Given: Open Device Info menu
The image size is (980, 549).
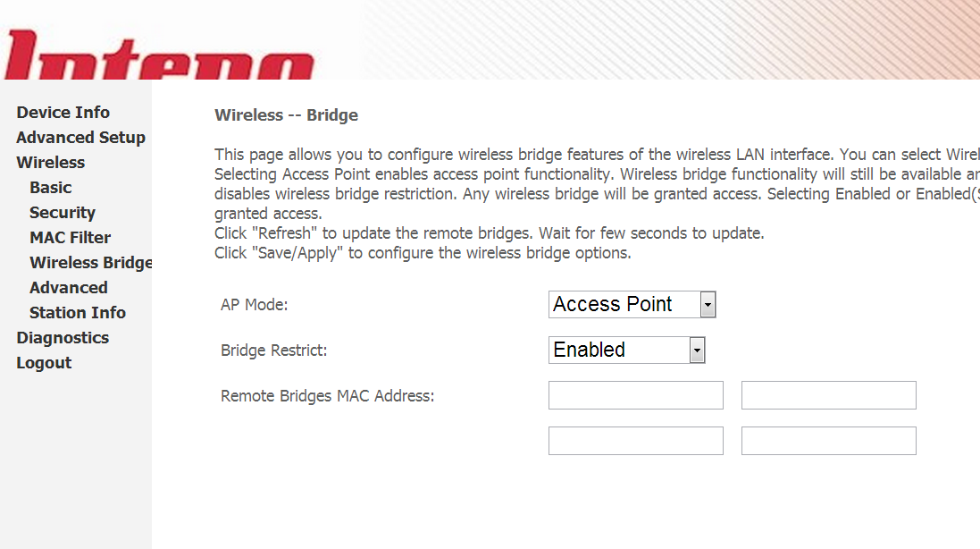Looking at the screenshot, I should point(63,113).
